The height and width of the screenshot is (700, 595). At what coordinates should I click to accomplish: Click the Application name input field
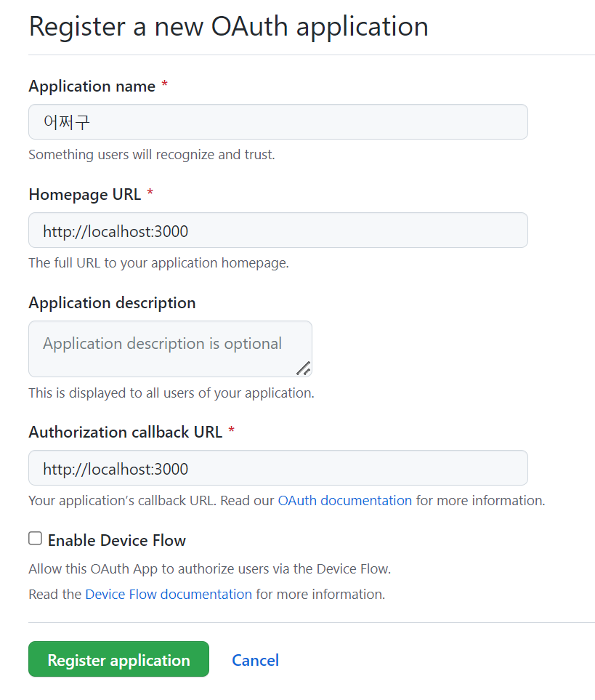click(278, 122)
